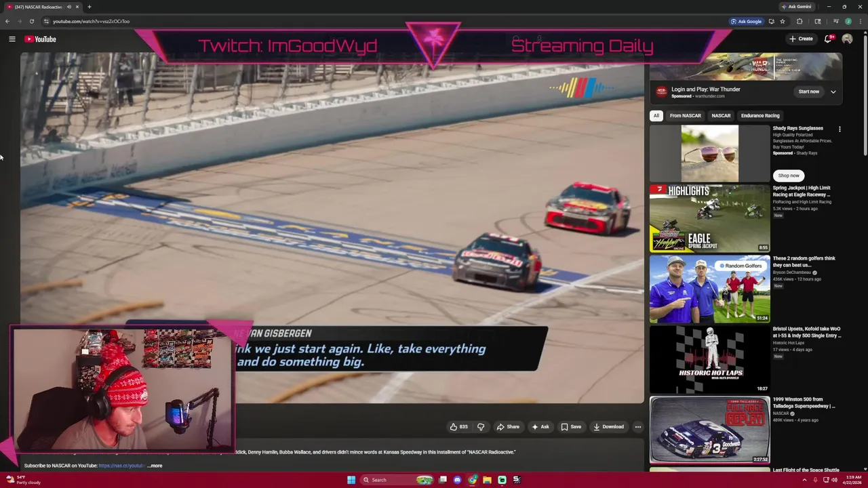The width and height of the screenshot is (868, 488).
Task: Save video to a playlist
Action: [x=571, y=427]
